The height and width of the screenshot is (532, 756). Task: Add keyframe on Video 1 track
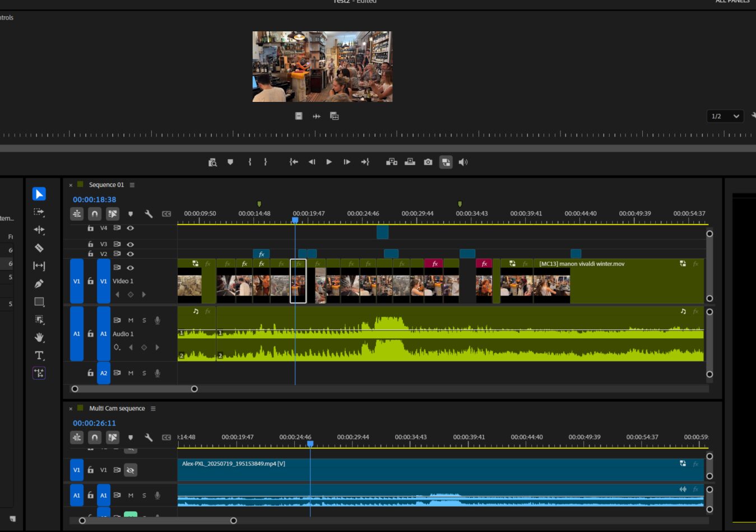pyautogui.click(x=131, y=295)
